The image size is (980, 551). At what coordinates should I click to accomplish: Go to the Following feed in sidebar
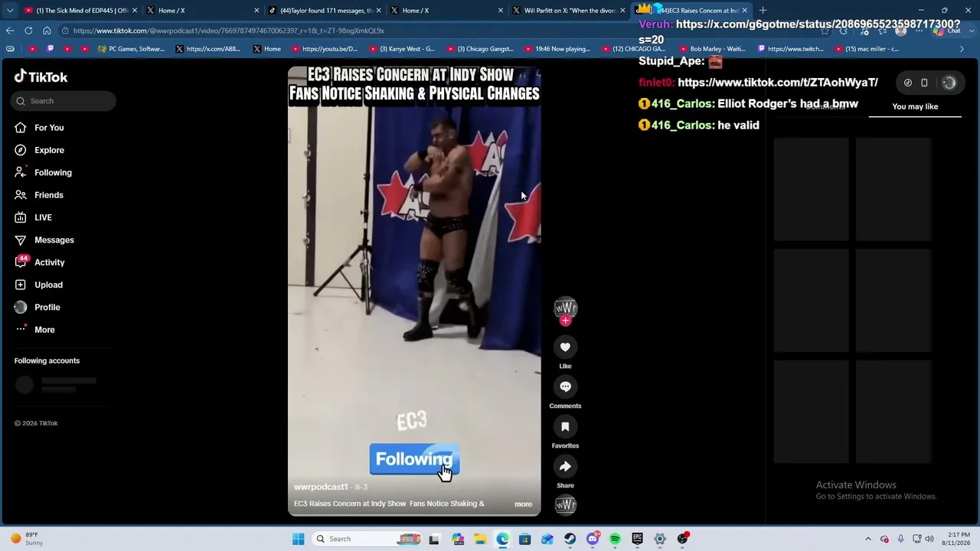point(43,172)
